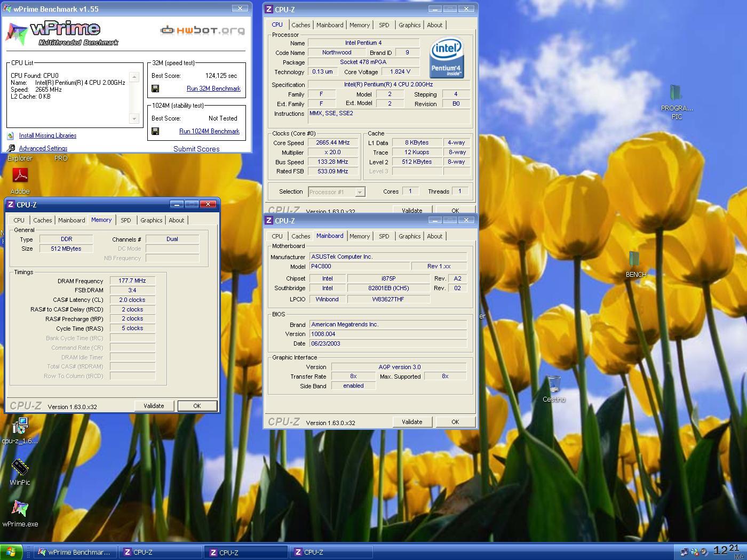Open the PROGRA... PIC desktop folder
The height and width of the screenshot is (560, 747).
click(x=676, y=92)
